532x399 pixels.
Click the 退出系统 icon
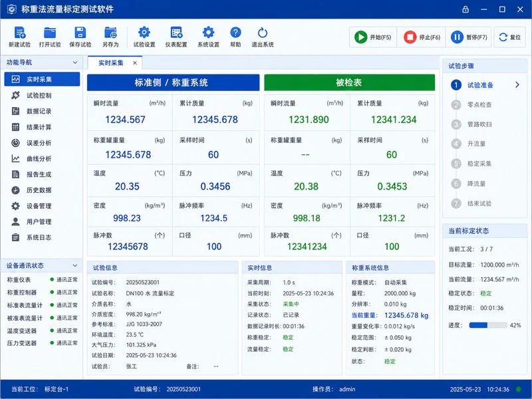point(263,33)
